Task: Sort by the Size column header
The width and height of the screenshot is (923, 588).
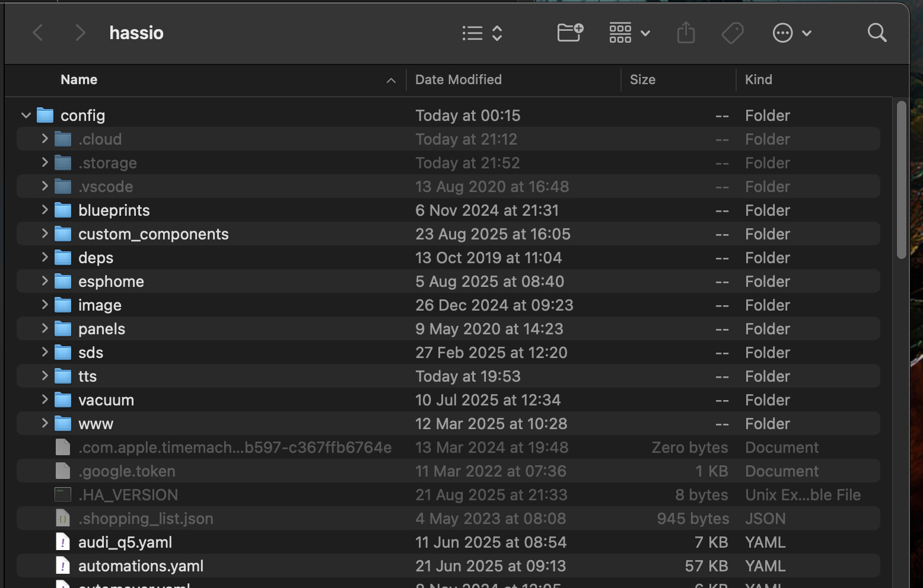Action: click(642, 79)
